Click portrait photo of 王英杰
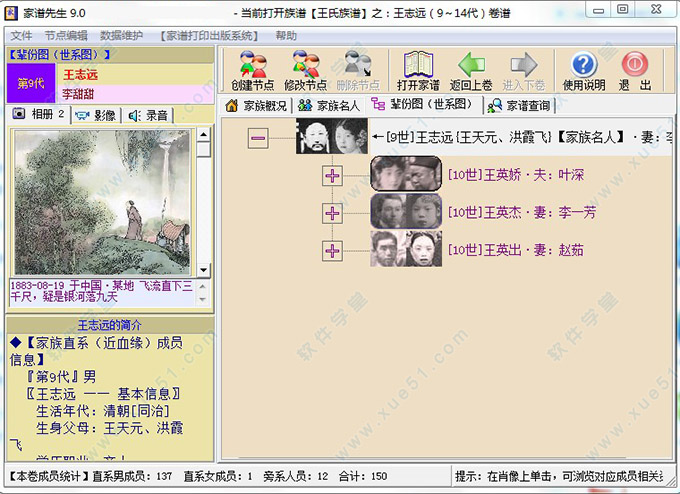 click(x=406, y=211)
